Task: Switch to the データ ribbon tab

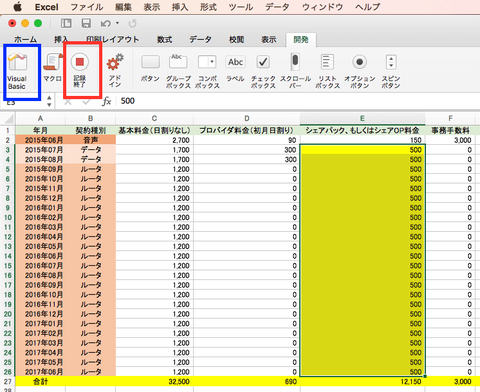Action: click(x=200, y=40)
